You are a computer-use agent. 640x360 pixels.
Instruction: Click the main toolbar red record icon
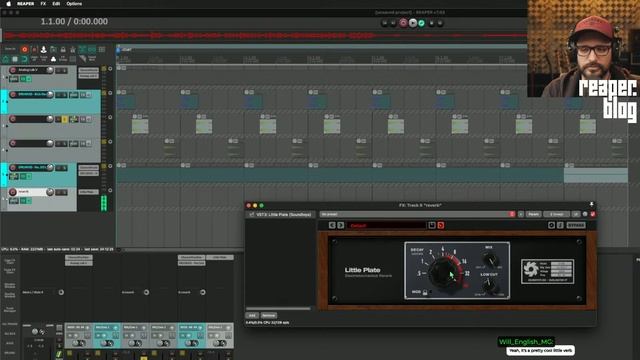point(24,49)
